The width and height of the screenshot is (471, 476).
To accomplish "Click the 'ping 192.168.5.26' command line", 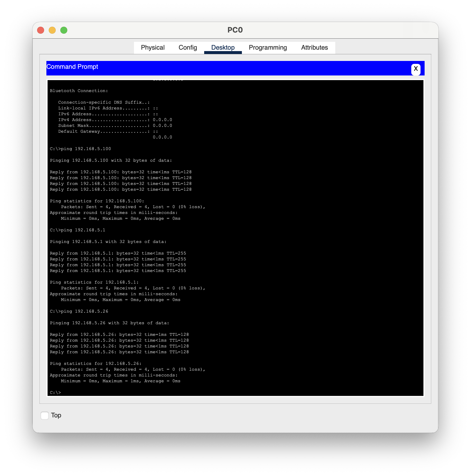I will click(x=79, y=311).
